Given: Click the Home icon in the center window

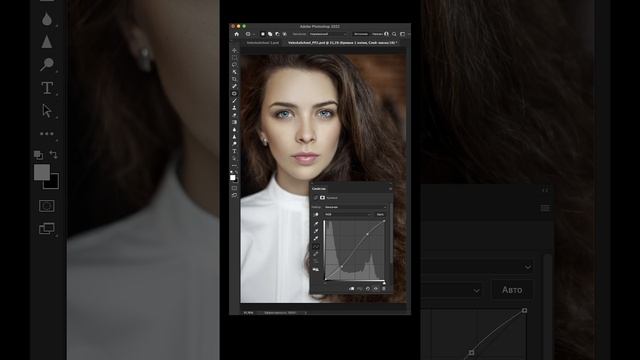Looking at the screenshot, I should [x=237, y=34].
